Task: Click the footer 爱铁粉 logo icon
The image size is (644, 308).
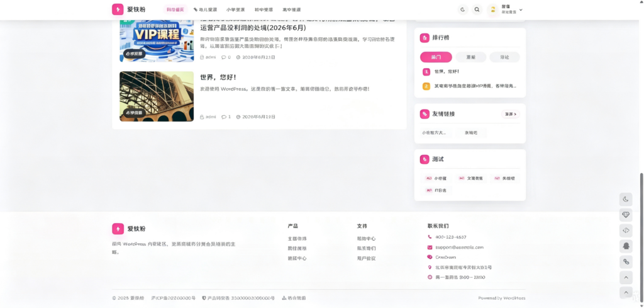Action: (x=118, y=229)
